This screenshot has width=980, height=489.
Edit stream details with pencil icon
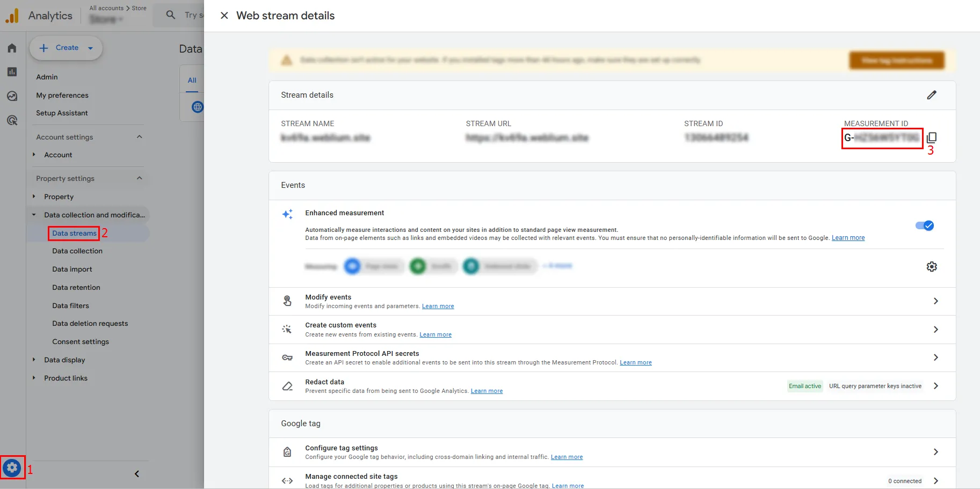point(932,95)
